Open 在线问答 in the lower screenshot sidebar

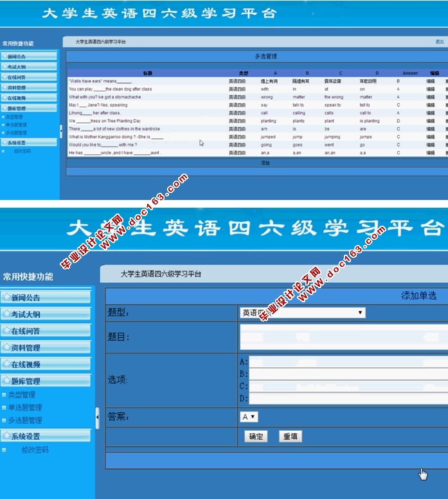coord(46,331)
